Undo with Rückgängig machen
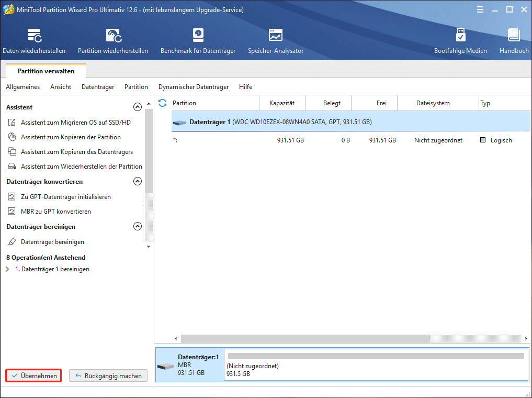The width and height of the screenshot is (532, 398). [108, 375]
